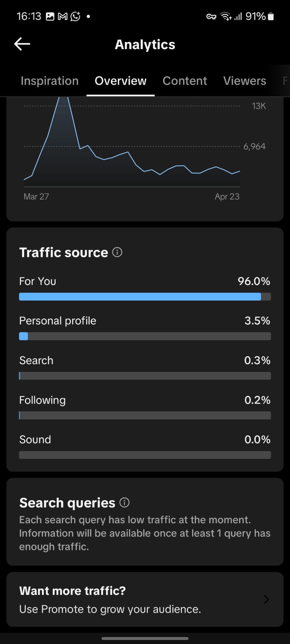The image size is (290, 644).
Task: Go to the Viewers tab
Action: tap(244, 81)
